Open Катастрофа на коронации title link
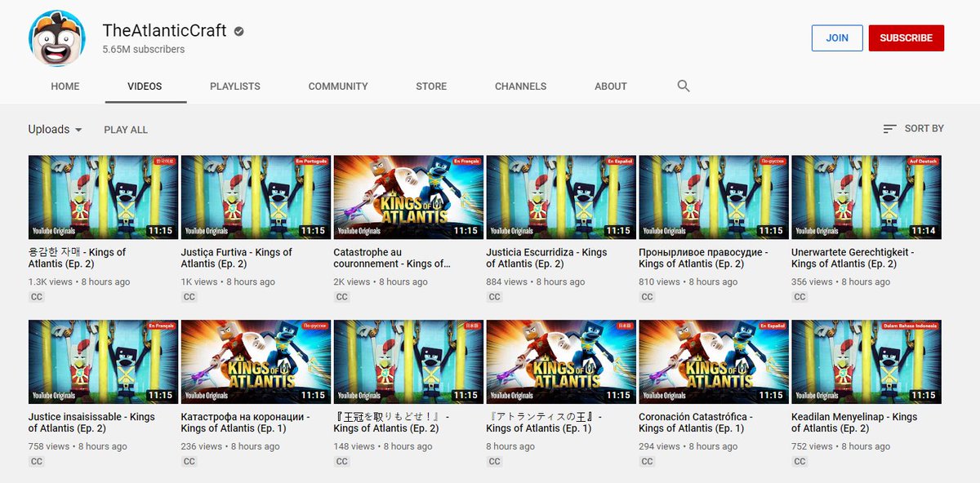This screenshot has width=980, height=483. (245, 423)
